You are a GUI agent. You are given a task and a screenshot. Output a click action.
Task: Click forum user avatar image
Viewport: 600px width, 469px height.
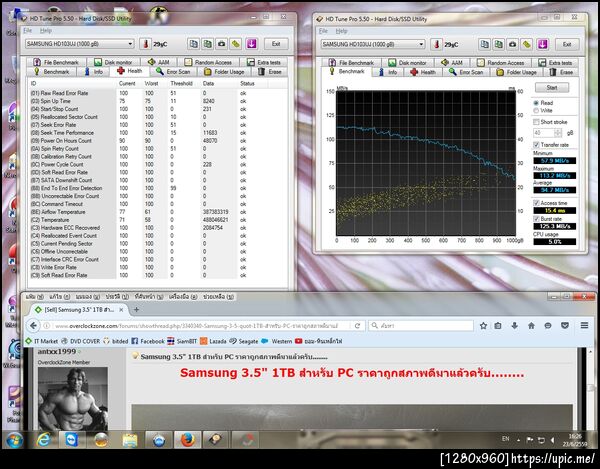pyautogui.click(x=73, y=399)
